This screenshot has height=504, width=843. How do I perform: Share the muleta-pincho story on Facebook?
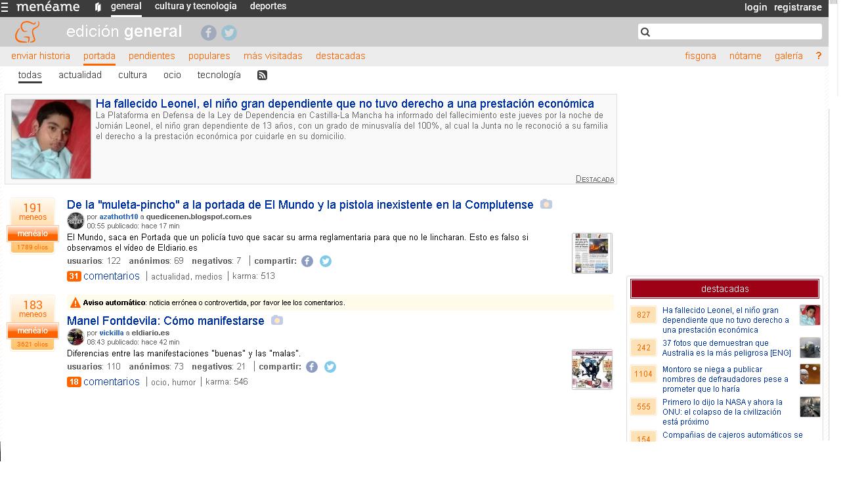307,261
